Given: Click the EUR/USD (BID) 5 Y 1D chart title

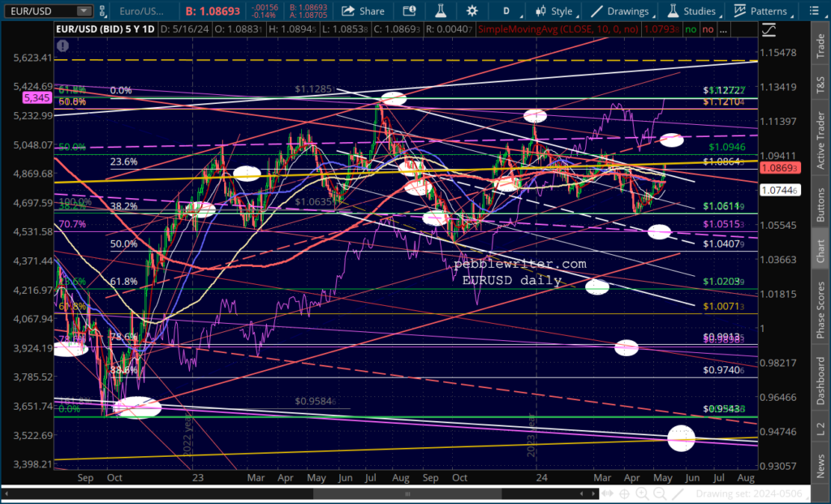Looking at the screenshot, I should tap(105, 29).
